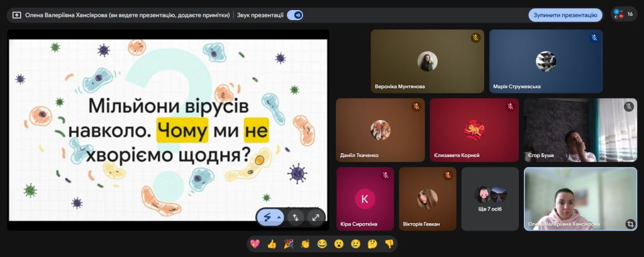644x257 pixels.
Task: Toggle the Звук презентації switch
Action: [295, 15]
